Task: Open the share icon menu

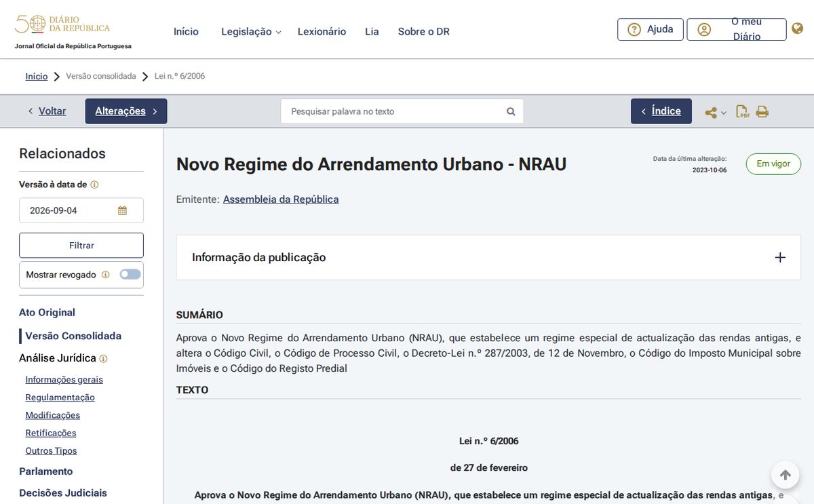Action: [x=711, y=113]
